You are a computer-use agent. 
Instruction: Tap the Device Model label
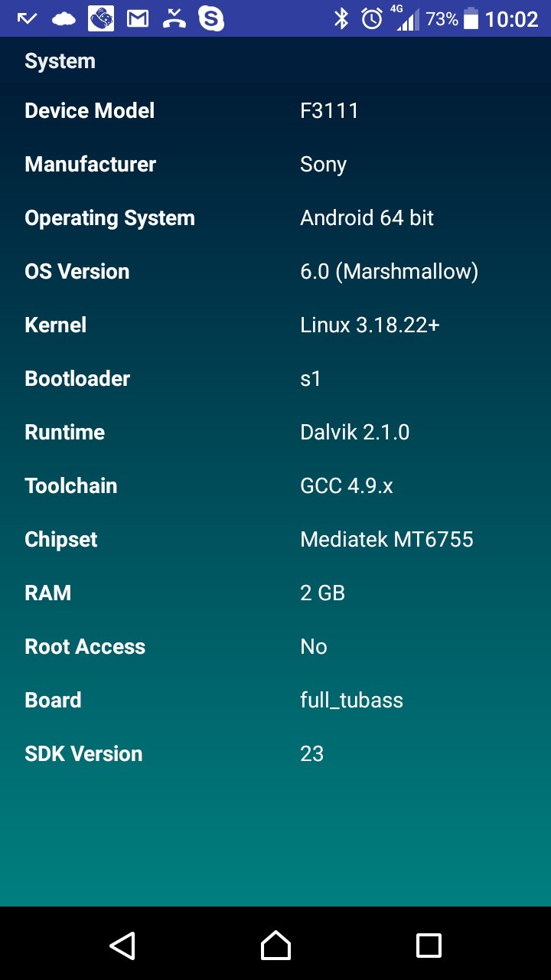coord(90,111)
